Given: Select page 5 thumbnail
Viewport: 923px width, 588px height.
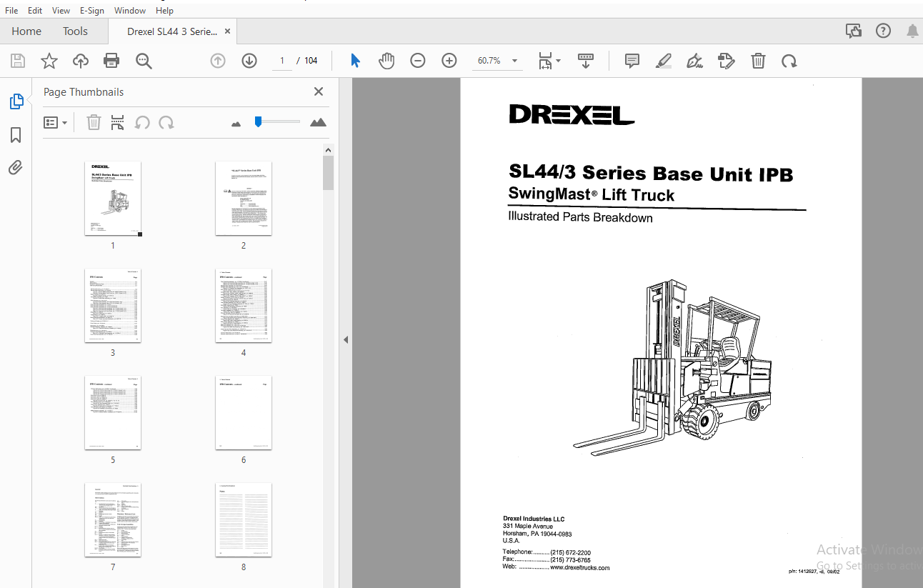Looking at the screenshot, I should click(113, 413).
